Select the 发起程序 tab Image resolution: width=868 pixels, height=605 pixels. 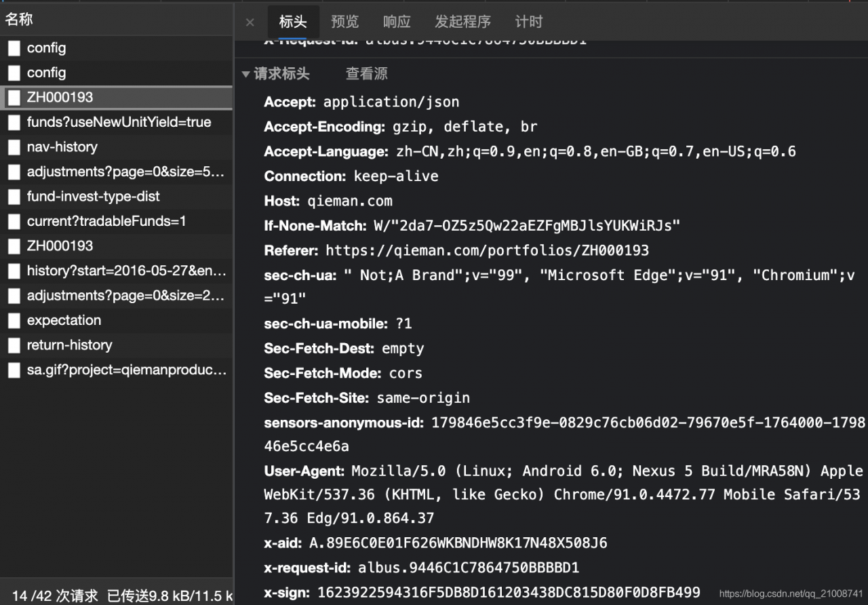tap(462, 22)
